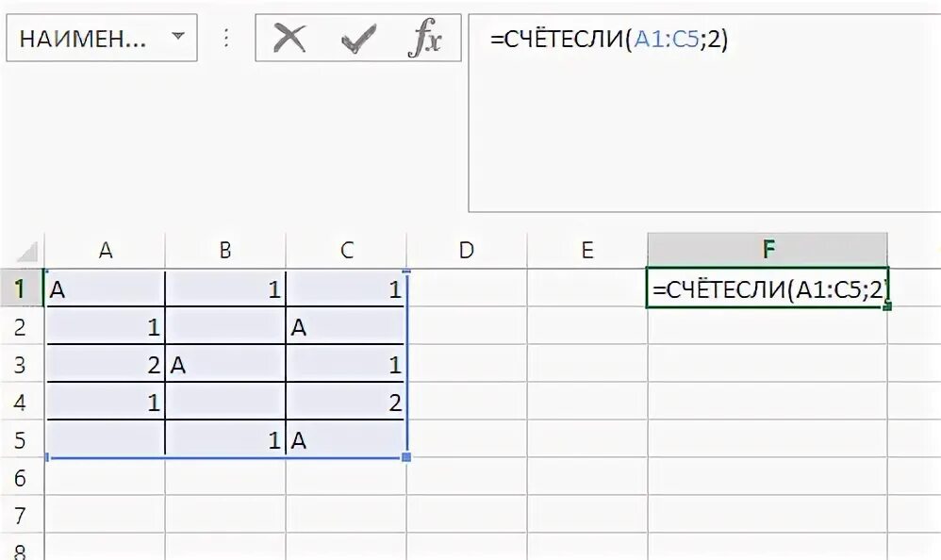This screenshot has height=560, width=941.
Task: Click cell B3 containing letter A
Action: coord(225,364)
